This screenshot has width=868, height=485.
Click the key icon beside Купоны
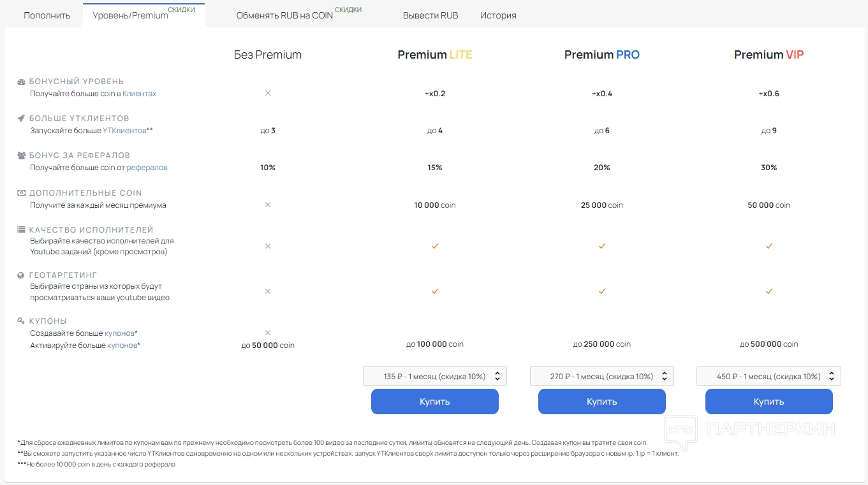tap(21, 321)
